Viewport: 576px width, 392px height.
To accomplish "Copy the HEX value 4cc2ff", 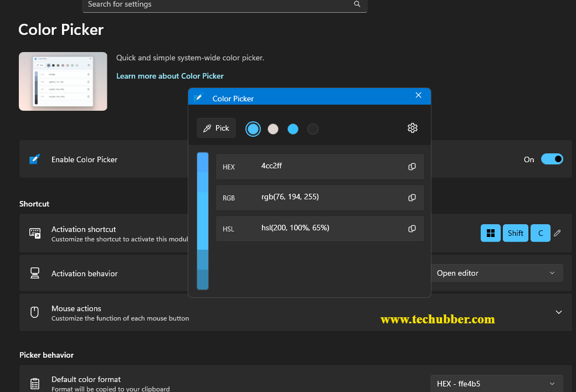I will coord(412,167).
